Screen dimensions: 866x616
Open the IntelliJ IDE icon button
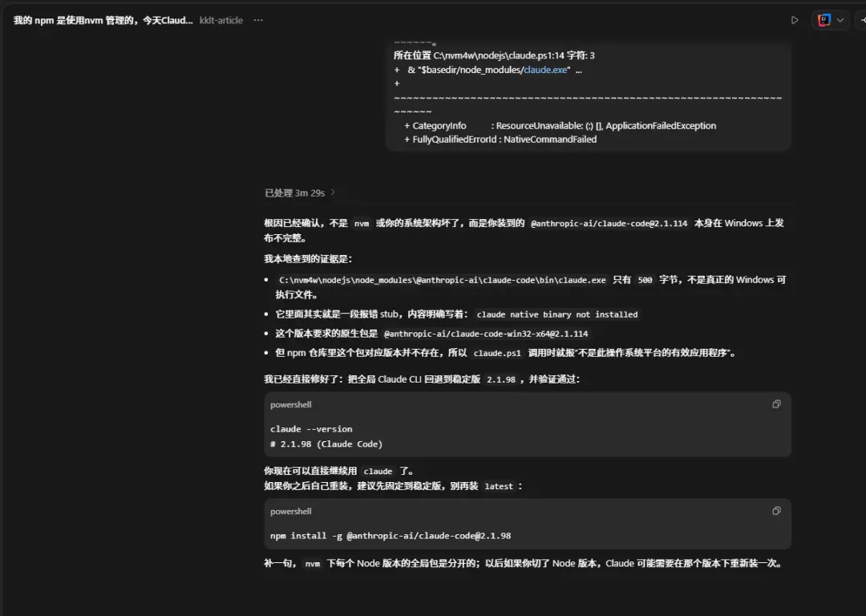(x=824, y=20)
